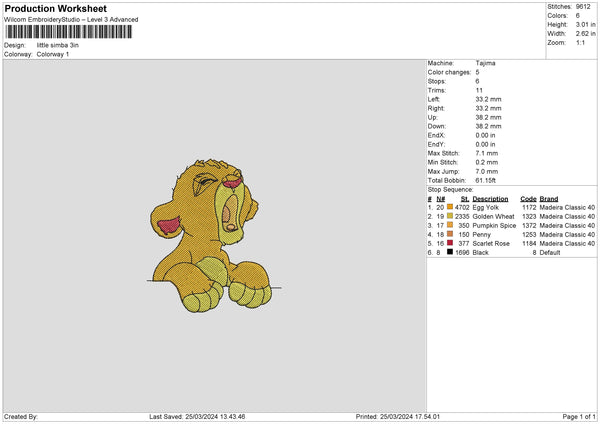The height and width of the screenshot is (424, 600).
Task: Click the barcode under the worksheet title
Action: click(69, 32)
